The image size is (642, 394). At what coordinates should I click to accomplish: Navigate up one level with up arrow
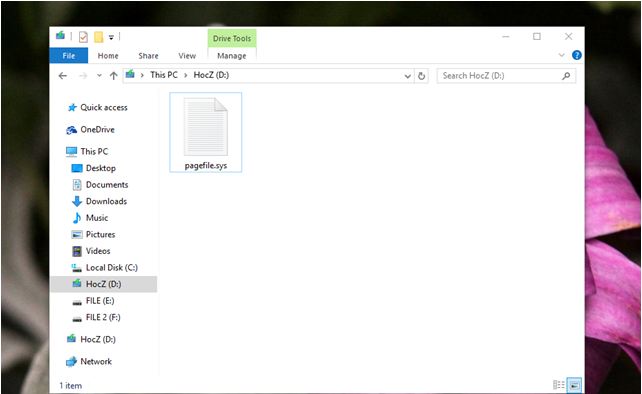click(113, 76)
